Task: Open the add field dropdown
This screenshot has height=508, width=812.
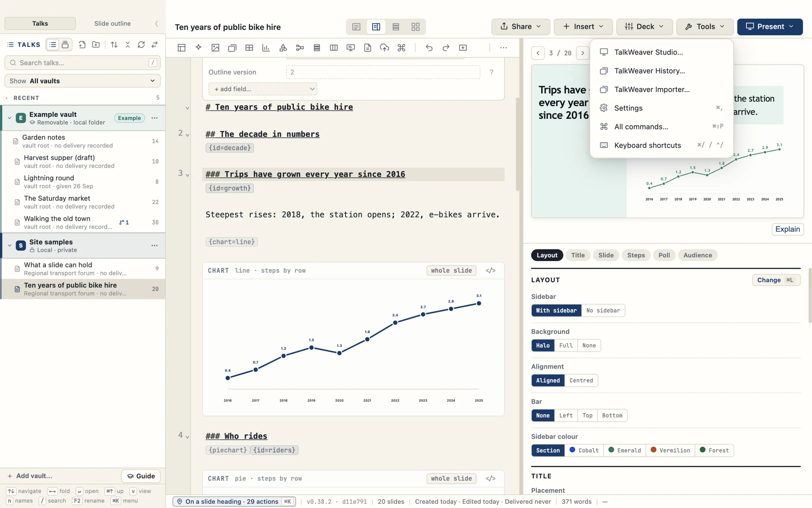Action: pyautogui.click(x=263, y=89)
